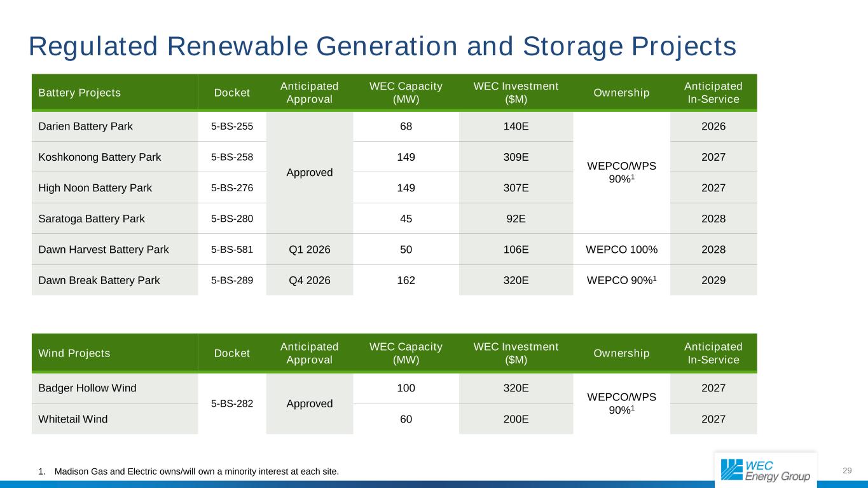Click the Dawn Break Battery Park cell
This screenshot has width=868, height=488.
[95, 280]
